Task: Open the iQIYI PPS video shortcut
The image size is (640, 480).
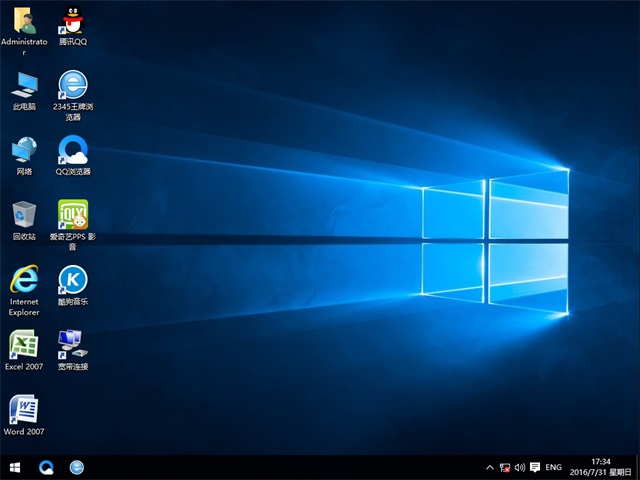Action: (x=72, y=214)
